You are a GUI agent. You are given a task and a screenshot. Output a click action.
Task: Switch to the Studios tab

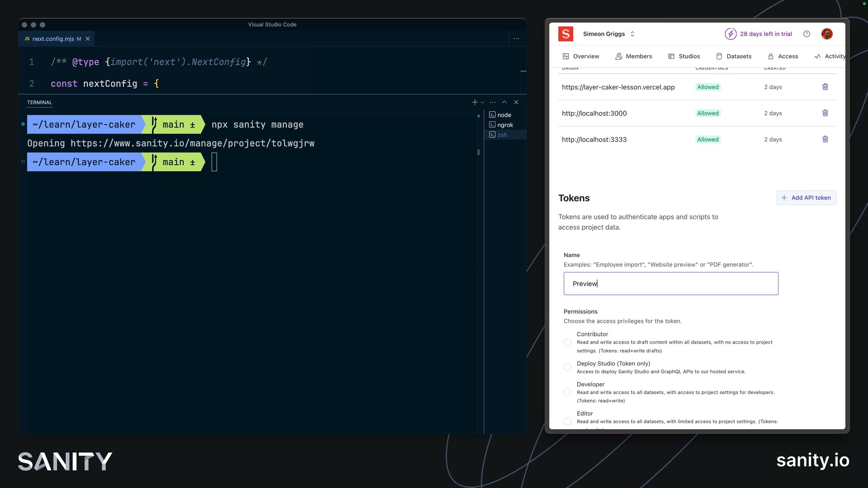click(x=684, y=56)
